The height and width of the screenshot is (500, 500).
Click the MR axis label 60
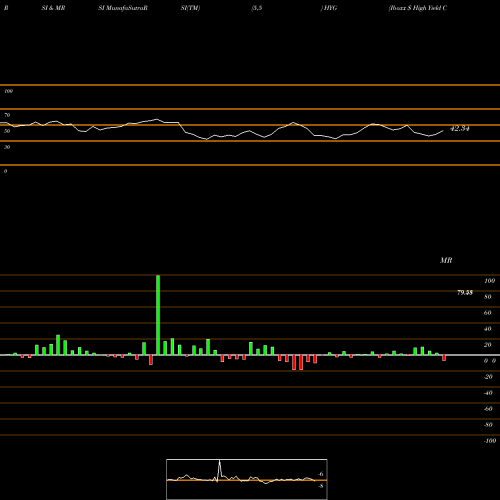coord(488,313)
